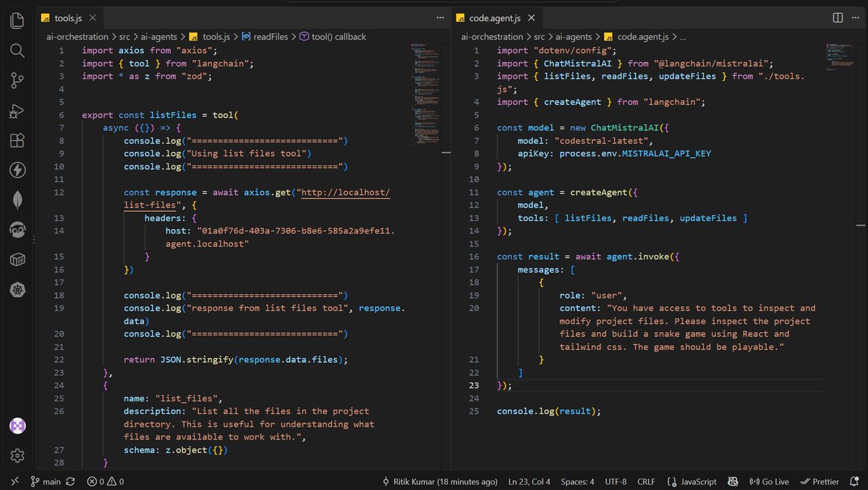The image size is (868, 490).
Task: Open the Search view in the activity bar
Action: pos(17,51)
